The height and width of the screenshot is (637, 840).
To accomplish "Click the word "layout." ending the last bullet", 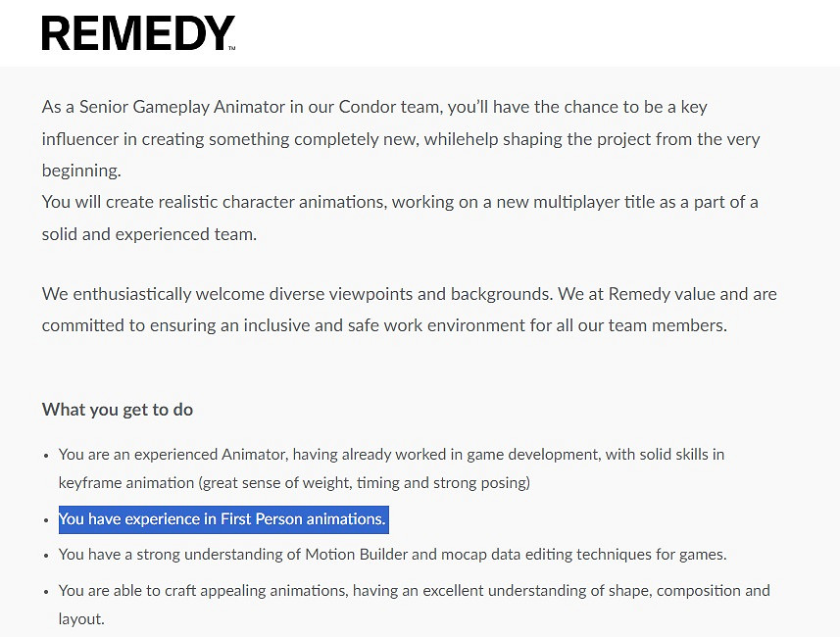I will [x=81, y=619].
